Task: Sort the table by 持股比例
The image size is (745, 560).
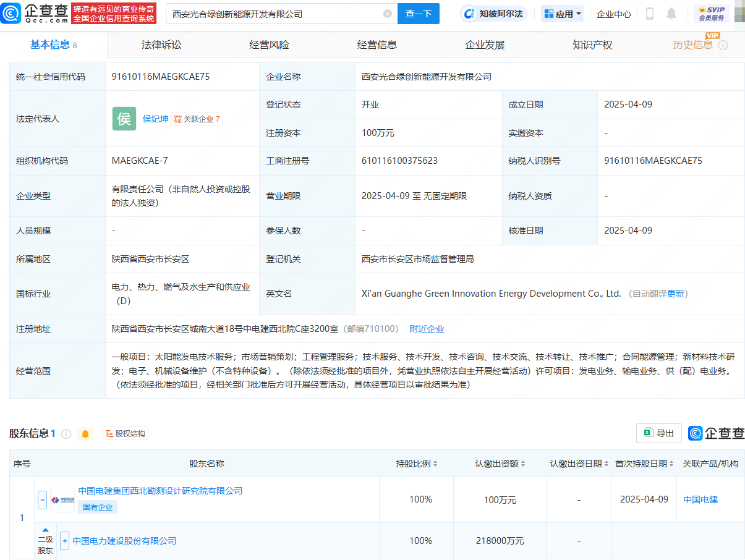Action: pyautogui.click(x=435, y=464)
